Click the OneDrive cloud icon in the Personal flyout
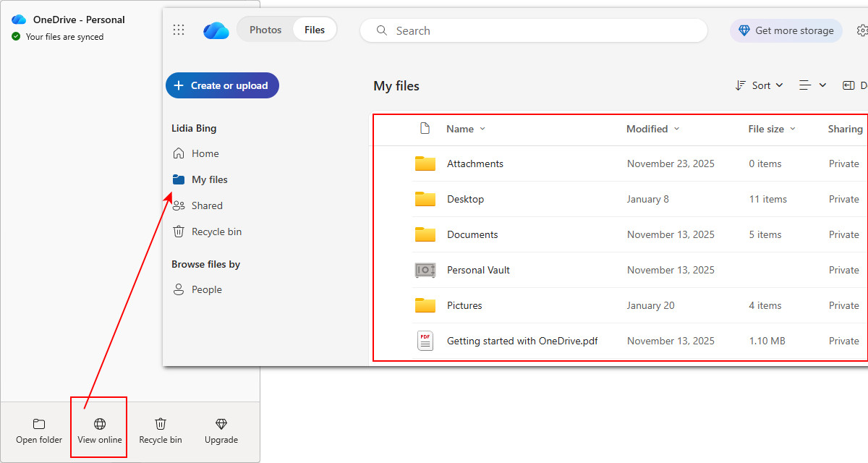 pos(19,20)
